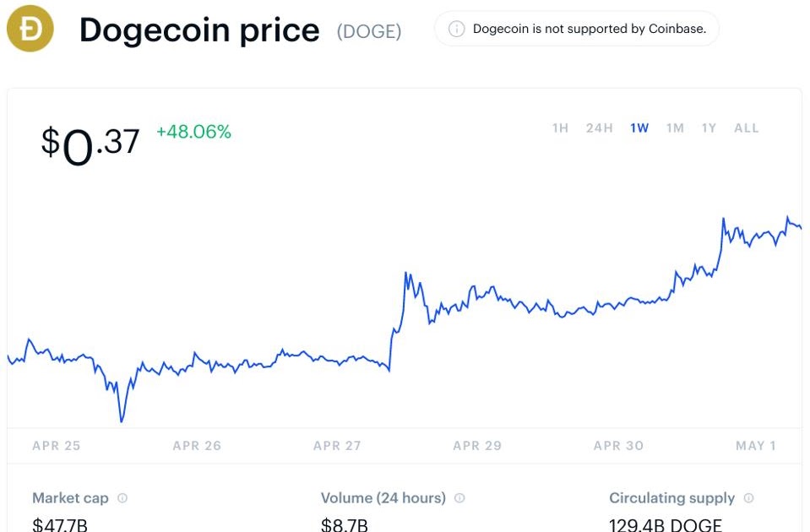Open the Volume (24 hours) info icon

459,498
